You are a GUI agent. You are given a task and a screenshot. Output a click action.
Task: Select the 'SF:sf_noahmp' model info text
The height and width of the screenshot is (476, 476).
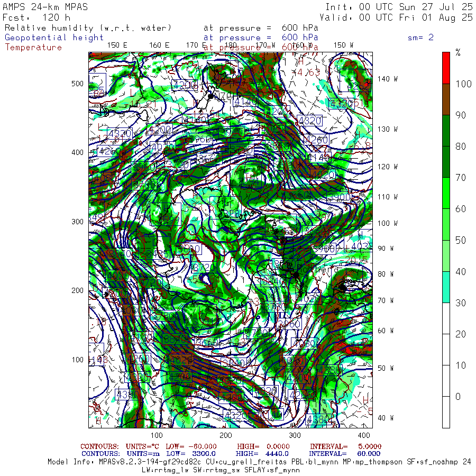pyautogui.click(x=432, y=462)
